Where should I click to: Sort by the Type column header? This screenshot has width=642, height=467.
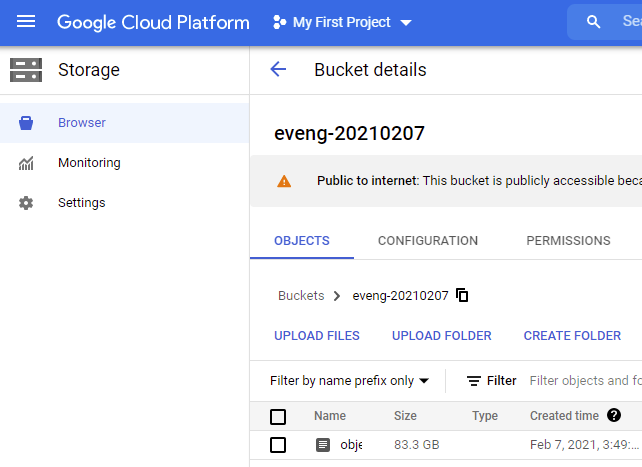coord(485,416)
